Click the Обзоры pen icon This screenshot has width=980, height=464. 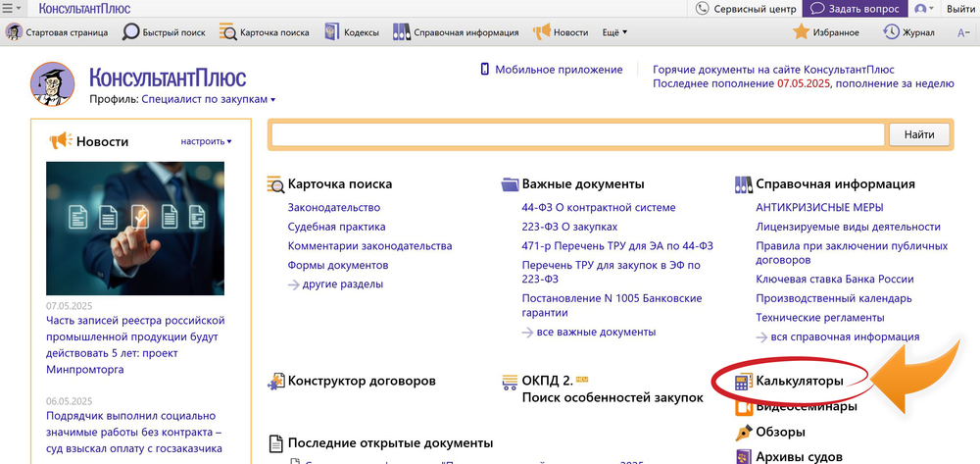[744, 432]
